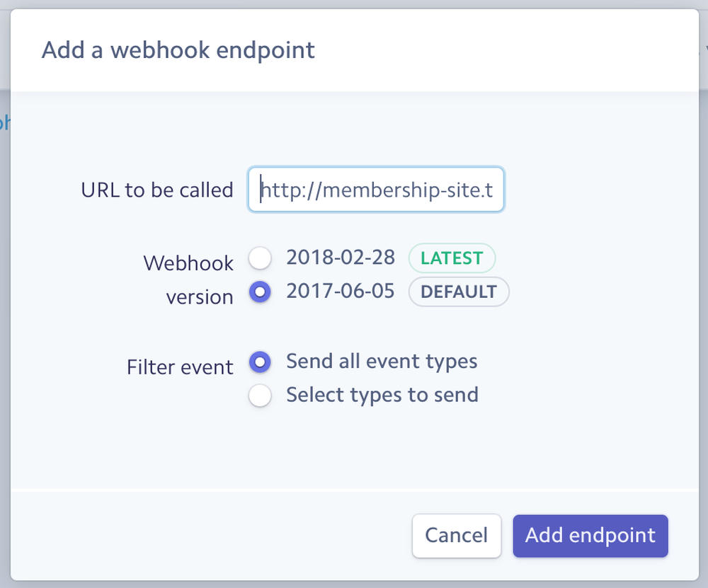Click the 2018-02-28 version text

click(x=340, y=258)
